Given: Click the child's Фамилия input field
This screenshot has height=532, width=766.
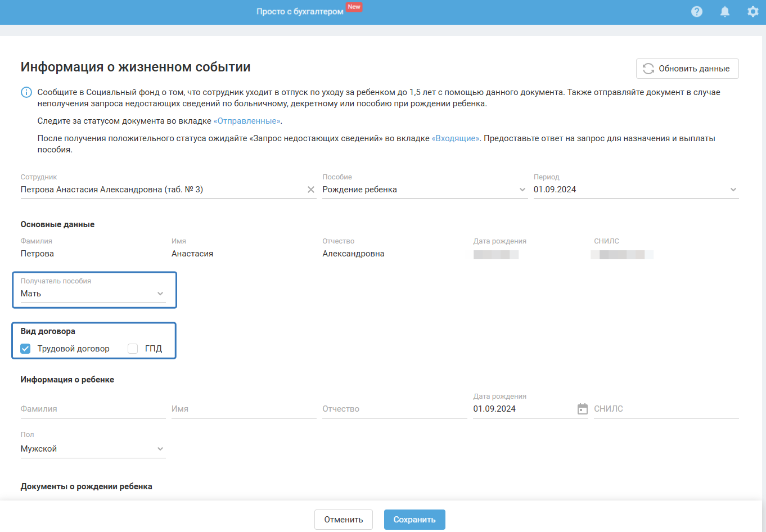Looking at the screenshot, I should coord(93,409).
